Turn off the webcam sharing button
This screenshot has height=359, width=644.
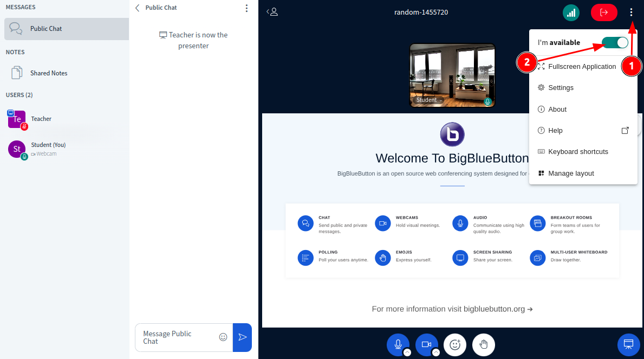tap(426, 344)
